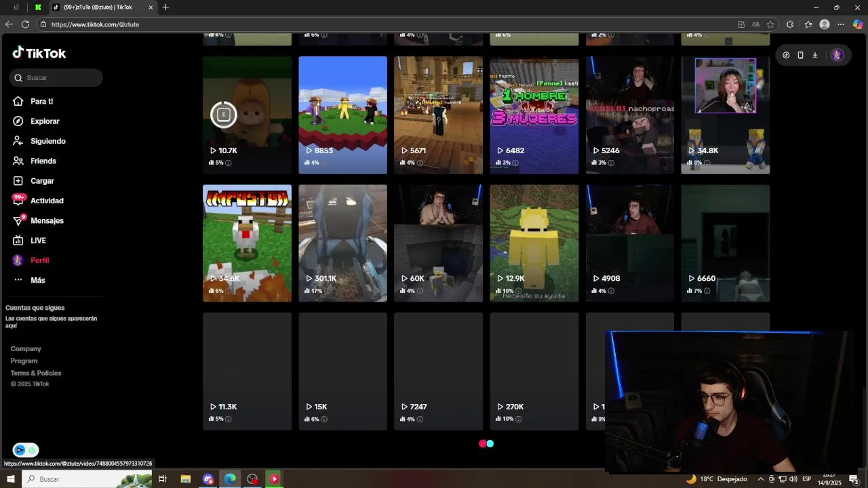Expand Terms & Policies footer section
This screenshot has width=868, height=488.
pos(36,373)
